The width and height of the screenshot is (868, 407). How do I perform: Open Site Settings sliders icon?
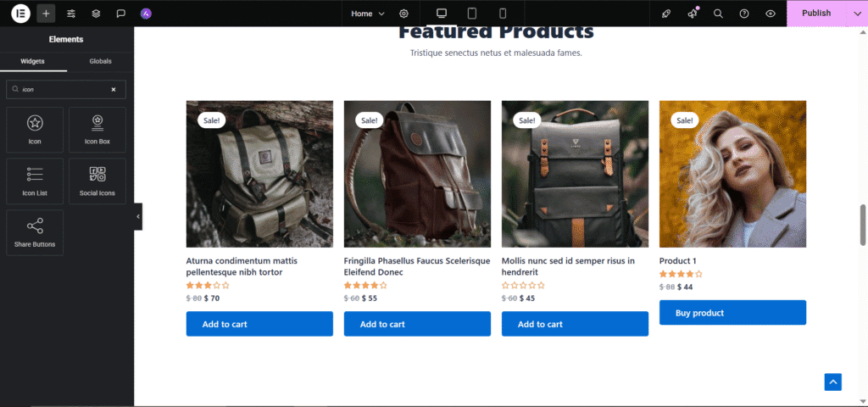coord(71,14)
